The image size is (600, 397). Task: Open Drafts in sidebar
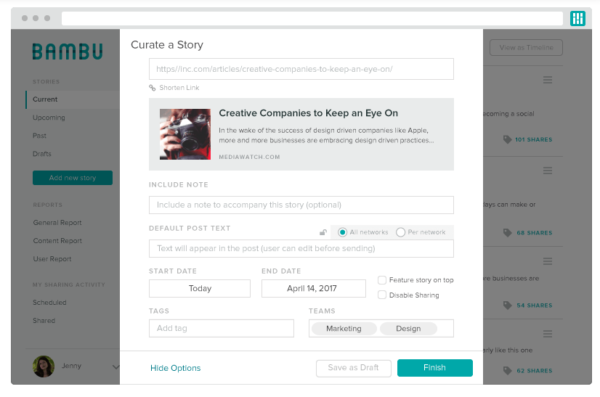click(42, 154)
